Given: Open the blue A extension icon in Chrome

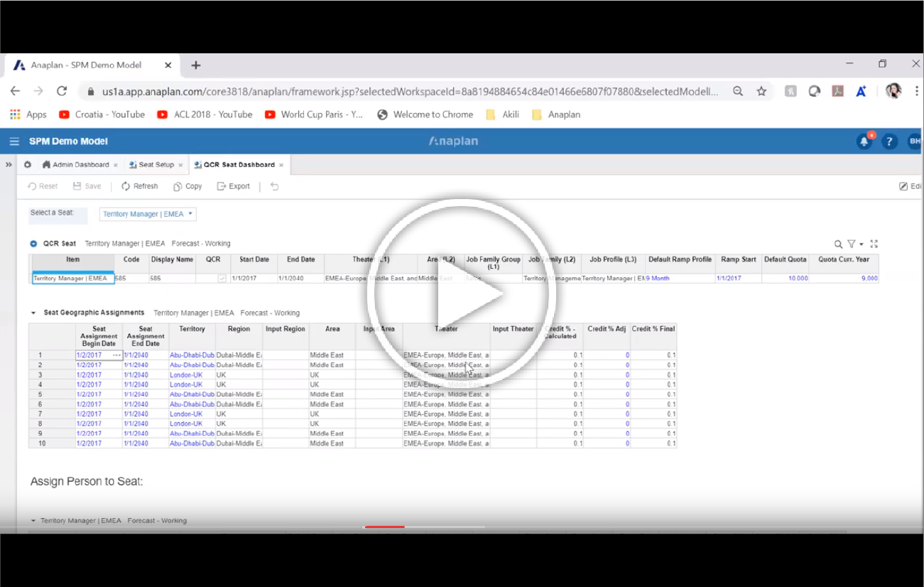Looking at the screenshot, I should click(861, 91).
